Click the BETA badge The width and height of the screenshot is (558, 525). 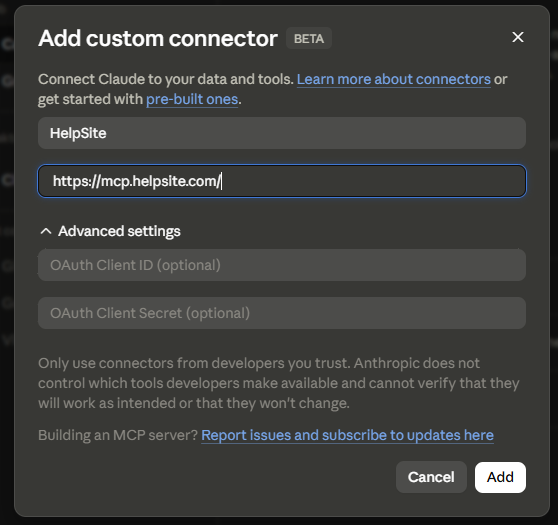tap(309, 38)
